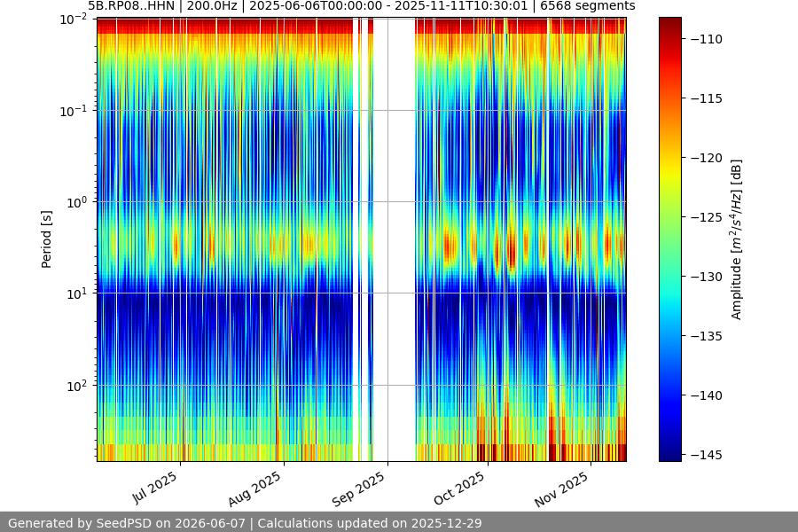Click the colorbar amplitude axis label
Screen dimensions: 798x532
pyautogui.click(x=737, y=239)
